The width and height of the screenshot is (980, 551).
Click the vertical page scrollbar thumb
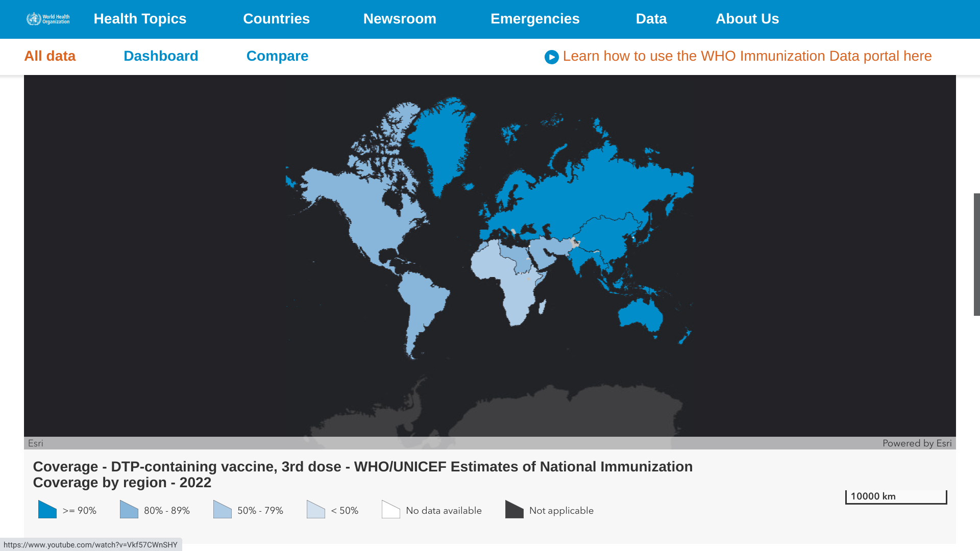(x=976, y=254)
